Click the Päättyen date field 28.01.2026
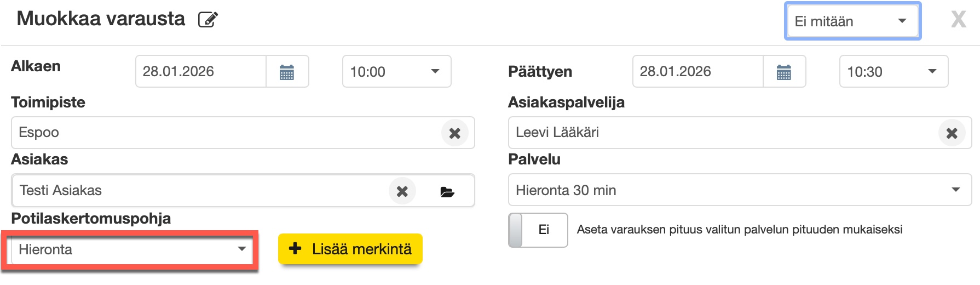980x285 pixels. (x=697, y=72)
